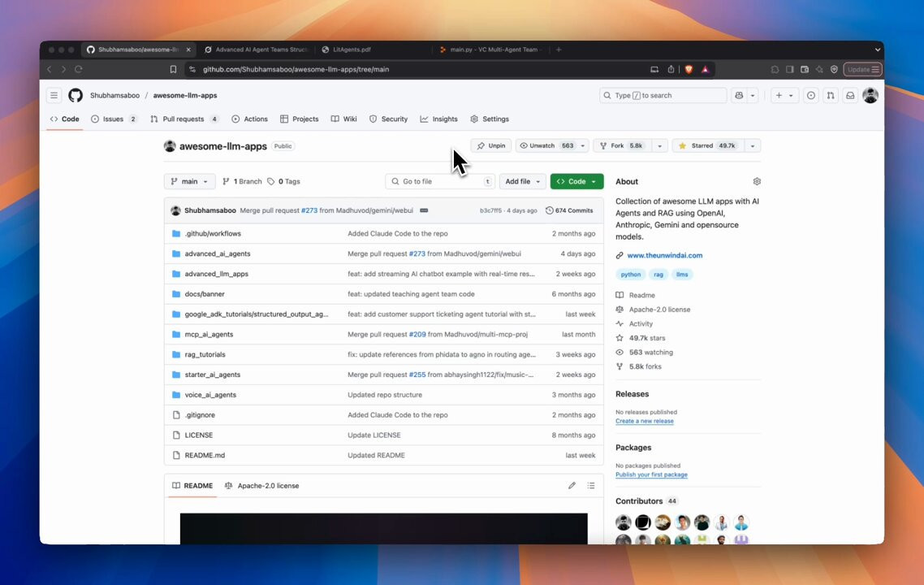Open www.theunwindai.com link
This screenshot has height=585, width=924.
(x=665, y=255)
